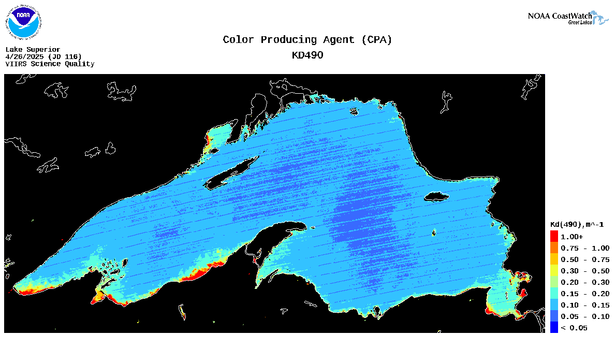
Task: Click the '0.15 - 0.20' legend label
Action: pos(585,294)
